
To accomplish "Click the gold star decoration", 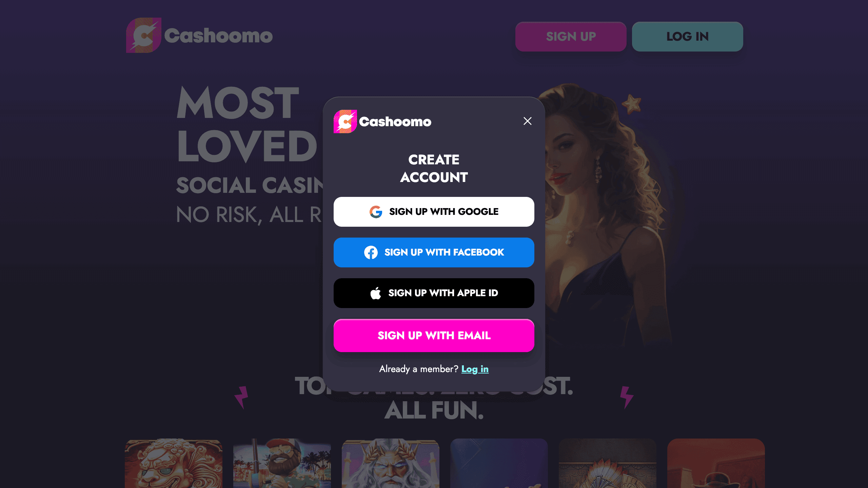I will [x=632, y=104].
